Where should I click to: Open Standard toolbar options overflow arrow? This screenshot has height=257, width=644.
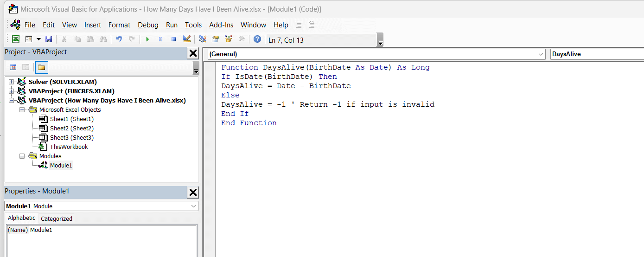click(380, 41)
